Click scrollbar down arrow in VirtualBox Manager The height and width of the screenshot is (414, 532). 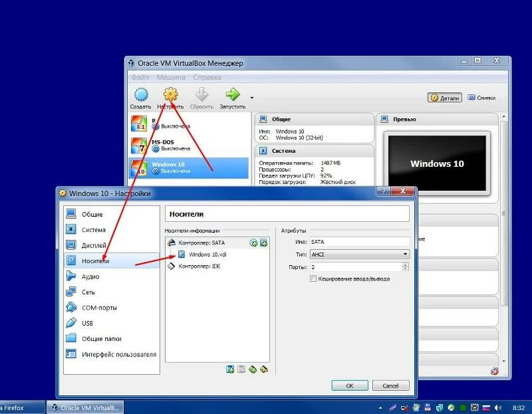(x=504, y=361)
